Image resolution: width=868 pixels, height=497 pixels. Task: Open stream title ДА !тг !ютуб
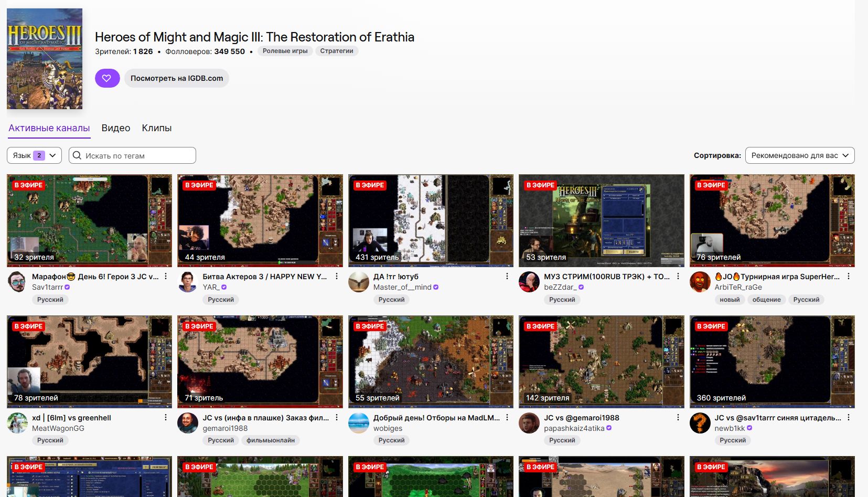pos(396,277)
